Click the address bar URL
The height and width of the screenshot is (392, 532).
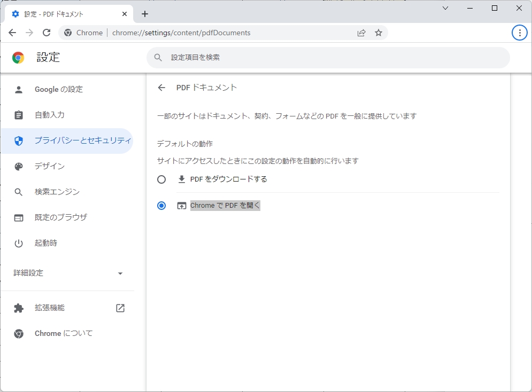214,33
